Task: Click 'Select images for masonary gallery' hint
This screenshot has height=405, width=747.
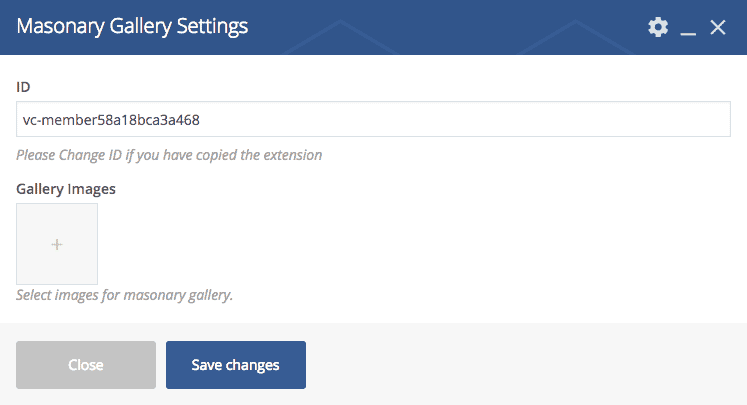Action: [125, 296]
